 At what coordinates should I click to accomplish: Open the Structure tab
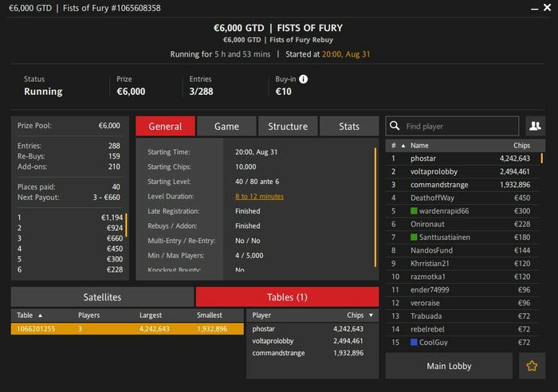[288, 126]
